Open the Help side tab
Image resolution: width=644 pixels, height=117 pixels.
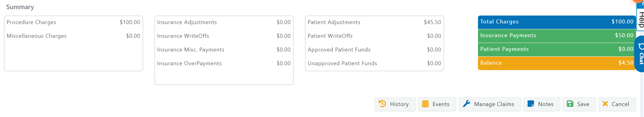click(640, 19)
